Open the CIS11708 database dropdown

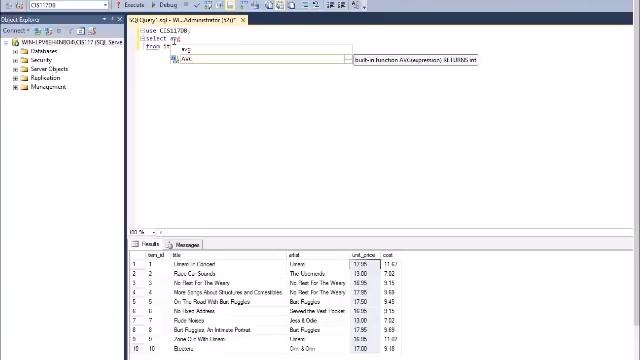point(105,5)
